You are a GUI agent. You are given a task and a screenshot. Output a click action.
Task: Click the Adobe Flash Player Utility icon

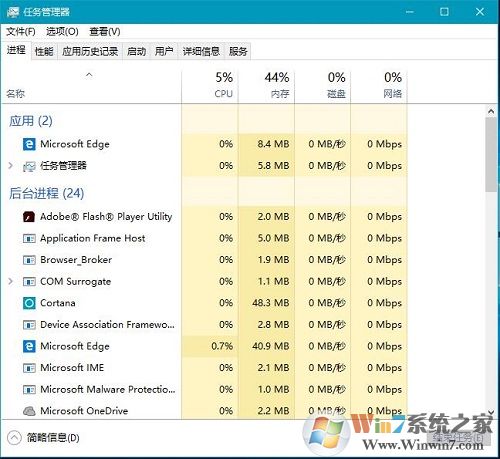coord(29,217)
